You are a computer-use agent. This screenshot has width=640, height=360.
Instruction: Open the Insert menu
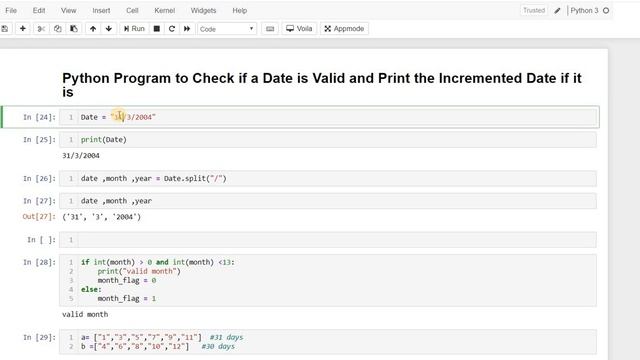[x=101, y=11]
